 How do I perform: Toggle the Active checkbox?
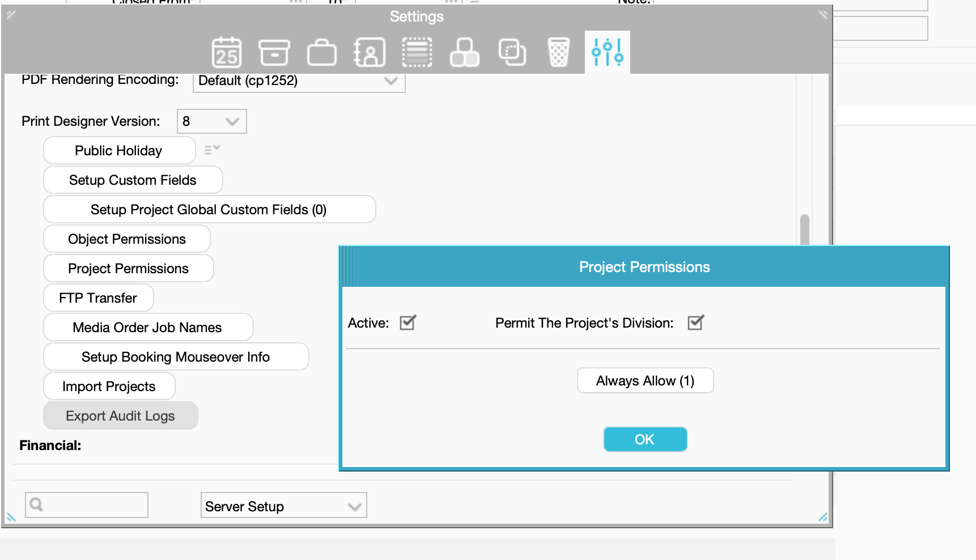tap(408, 323)
